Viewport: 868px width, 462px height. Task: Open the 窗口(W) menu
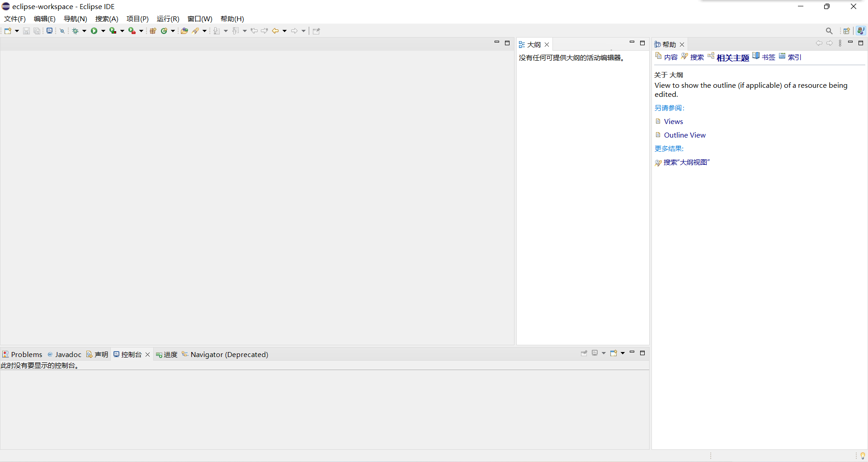200,19
